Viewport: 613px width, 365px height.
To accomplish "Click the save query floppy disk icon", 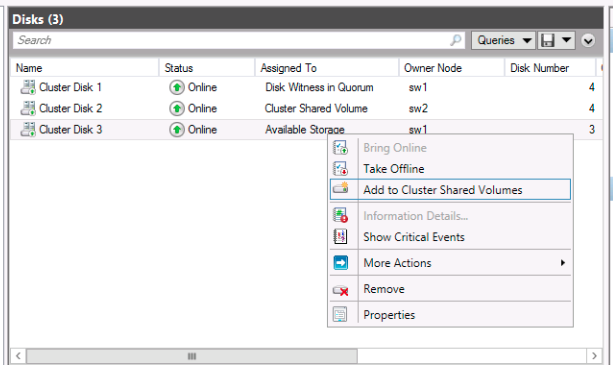I will [x=548, y=40].
